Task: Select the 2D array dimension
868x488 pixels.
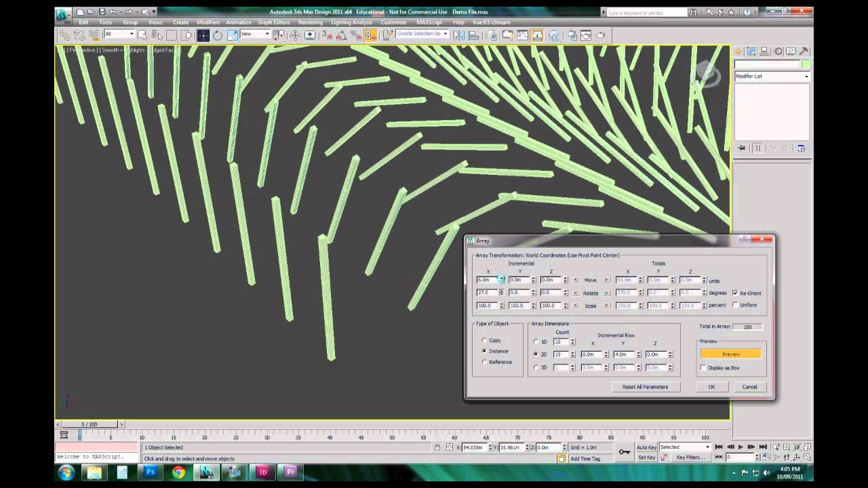Action: tap(536, 354)
